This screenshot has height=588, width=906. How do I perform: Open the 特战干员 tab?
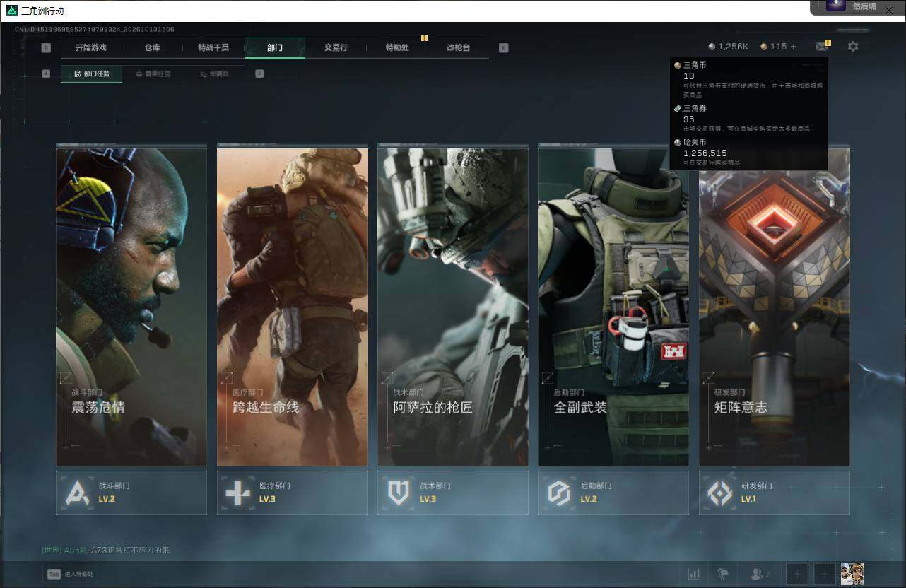pos(213,47)
